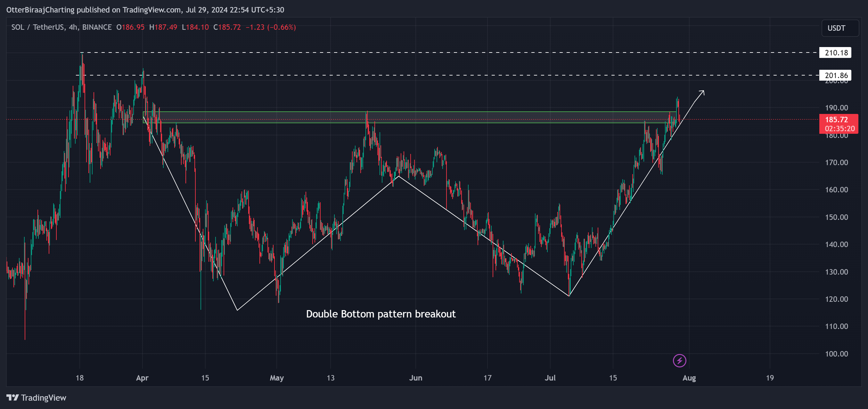The image size is (868, 409).
Task: Click the 100.00 price axis label
Action: (x=836, y=353)
